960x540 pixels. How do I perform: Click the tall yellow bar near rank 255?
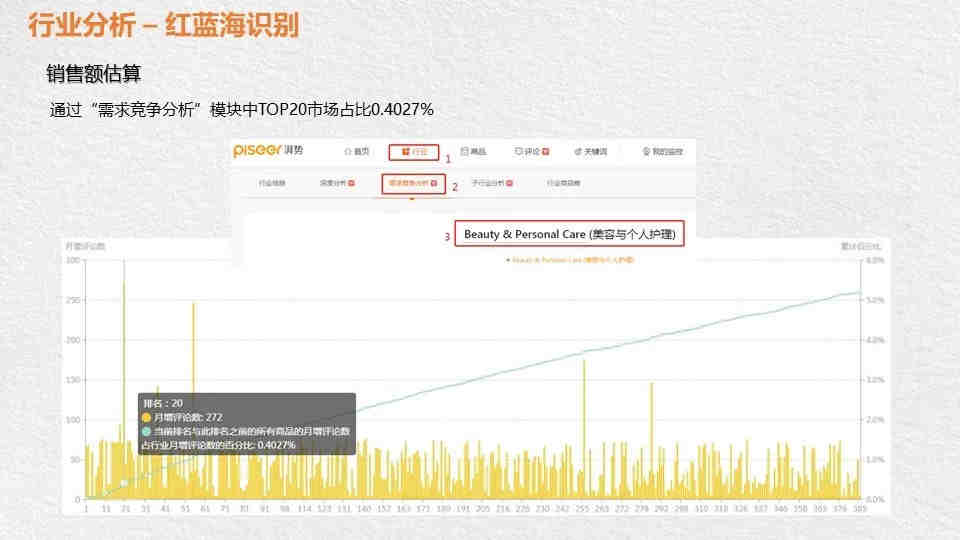coord(584,429)
